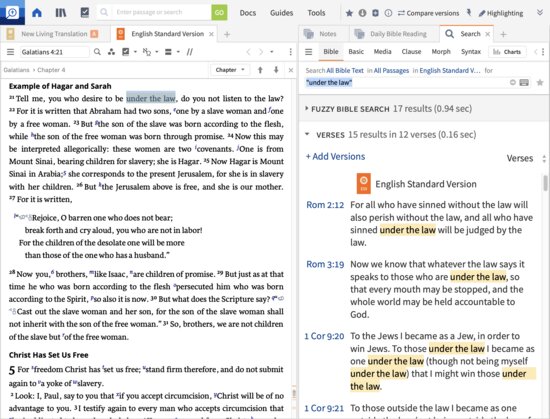Change the English Standard V... resource link
550x419 pixels.
450,70
